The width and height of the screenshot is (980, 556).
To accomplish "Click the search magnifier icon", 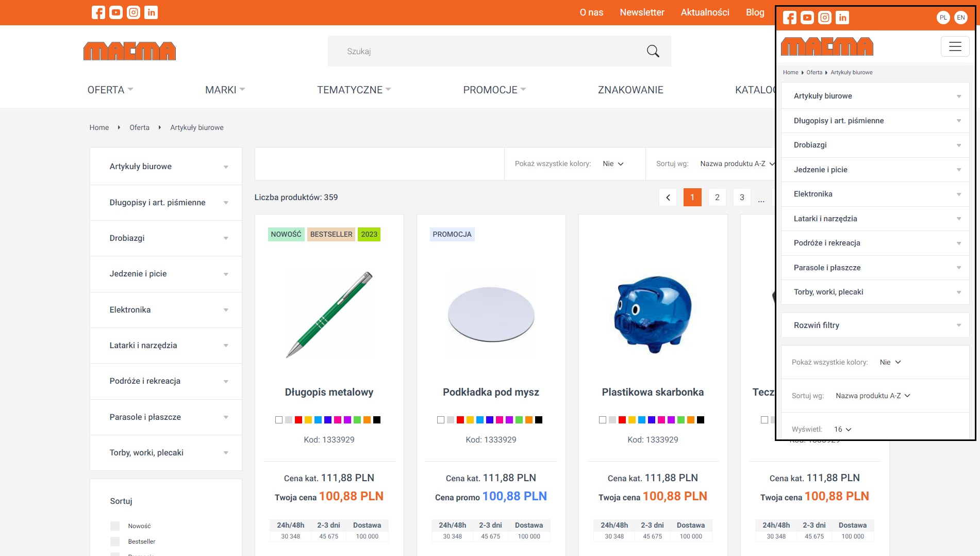I will 653,51.
